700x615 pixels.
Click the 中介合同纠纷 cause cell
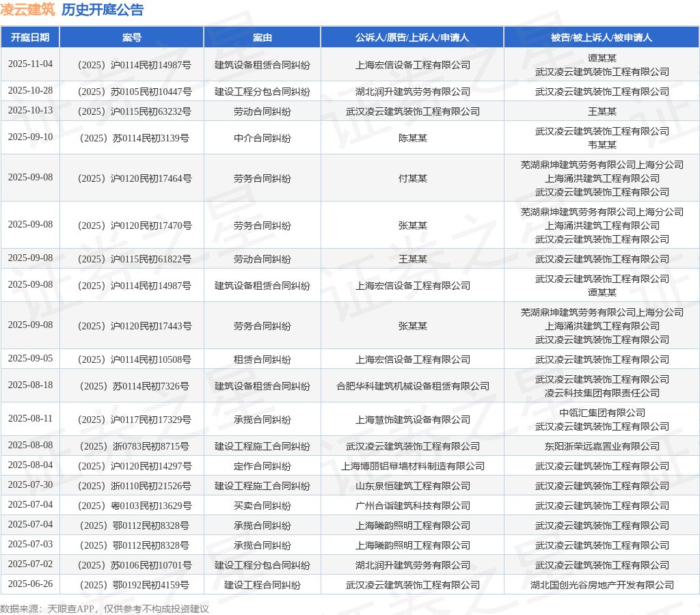[262, 138]
